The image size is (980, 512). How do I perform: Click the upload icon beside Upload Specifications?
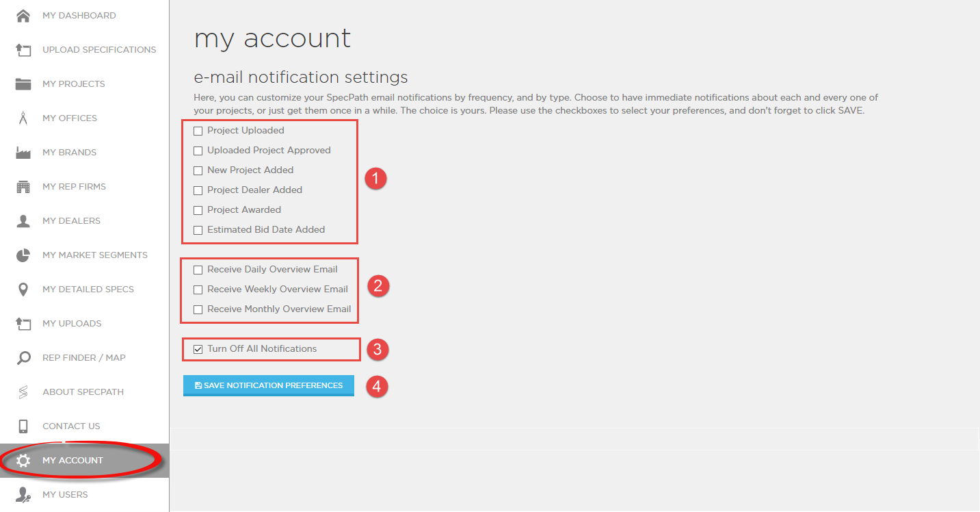point(23,49)
